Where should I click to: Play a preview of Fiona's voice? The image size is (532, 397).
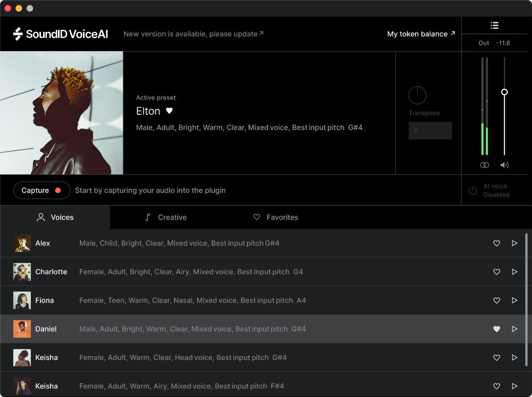(514, 300)
